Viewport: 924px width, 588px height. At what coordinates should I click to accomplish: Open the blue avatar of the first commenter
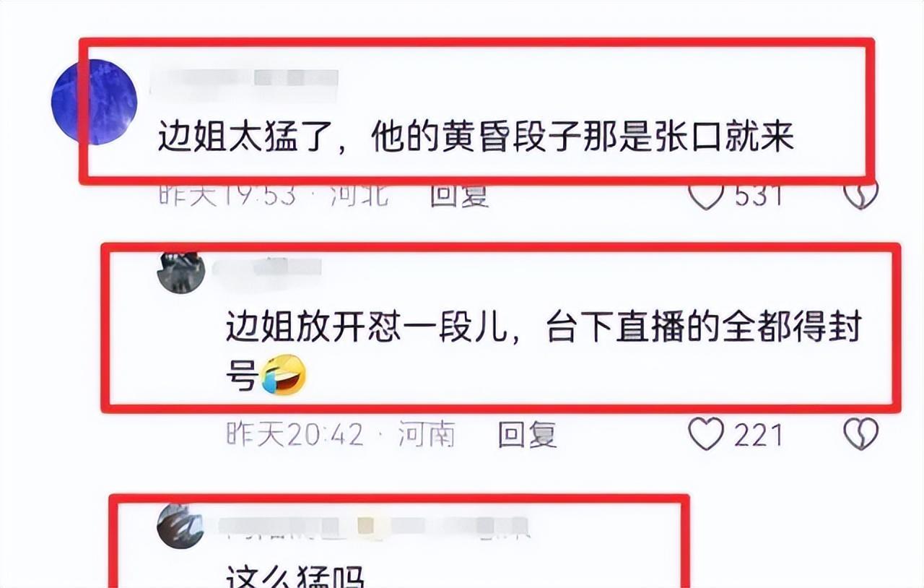click(95, 102)
